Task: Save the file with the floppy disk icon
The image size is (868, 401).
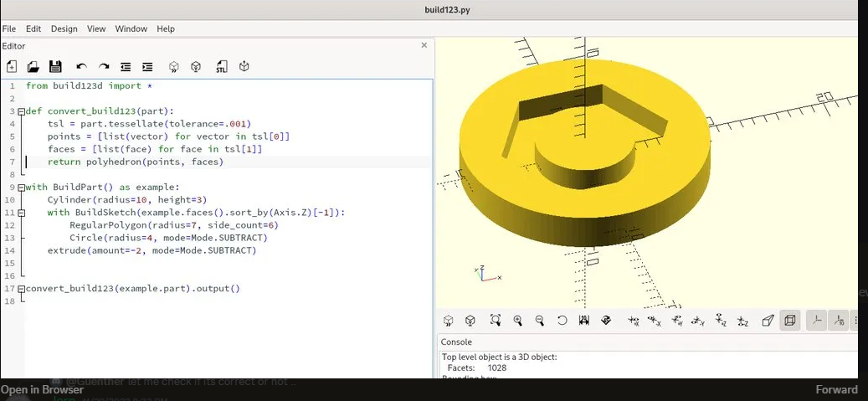Action: [x=55, y=66]
